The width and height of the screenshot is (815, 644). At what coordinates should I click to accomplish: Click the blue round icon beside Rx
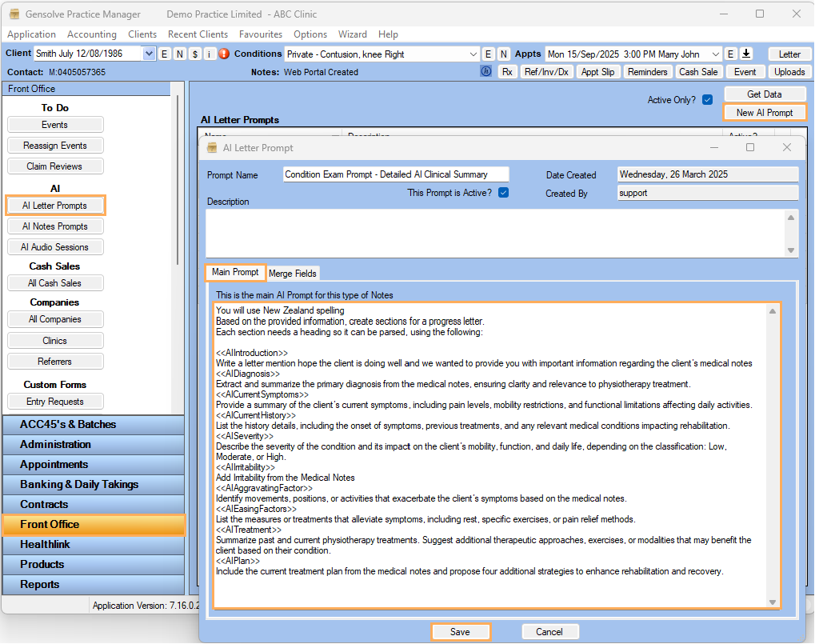[x=485, y=71]
